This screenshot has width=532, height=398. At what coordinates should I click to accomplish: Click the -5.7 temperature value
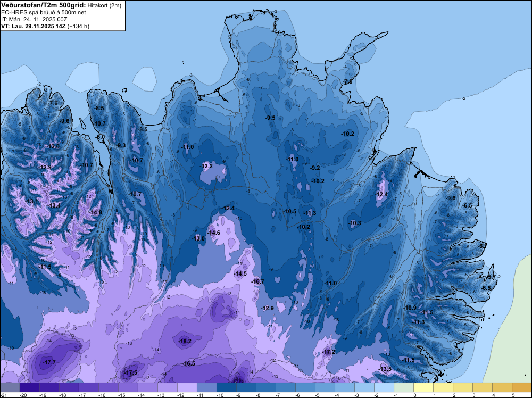pyautogui.click(x=491, y=277)
